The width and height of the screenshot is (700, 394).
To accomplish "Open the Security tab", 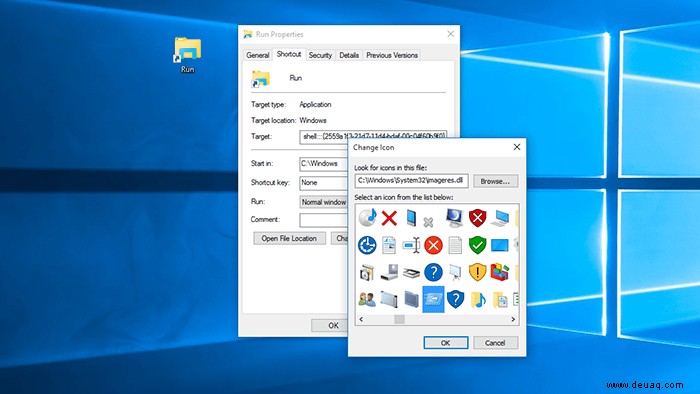I will point(320,55).
